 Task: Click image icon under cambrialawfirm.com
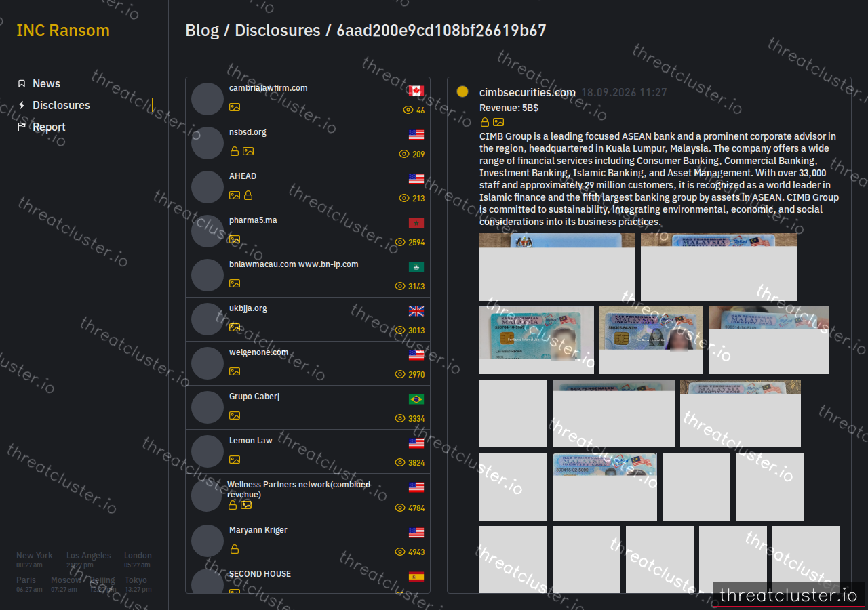click(x=235, y=107)
